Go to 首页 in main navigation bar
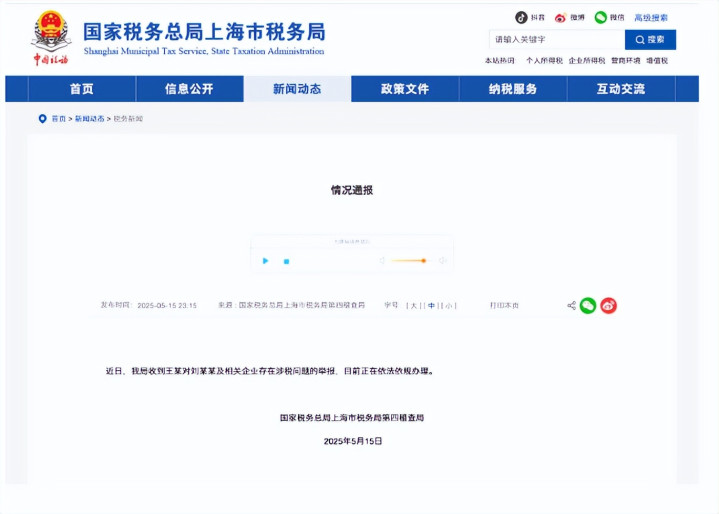Screen dimensions: 719x514 pyautogui.click(x=82, y=88)
